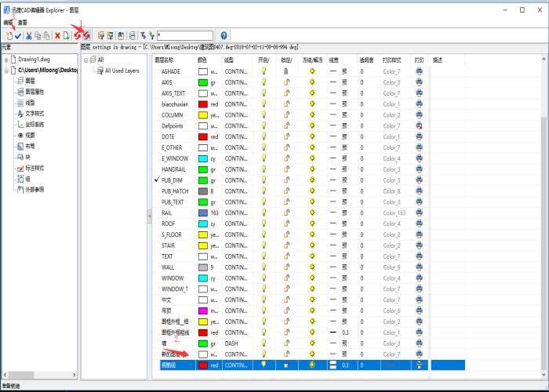Click the printer icon for WALL layer
The width and height of the screenshot is (549, 392).
419,267
